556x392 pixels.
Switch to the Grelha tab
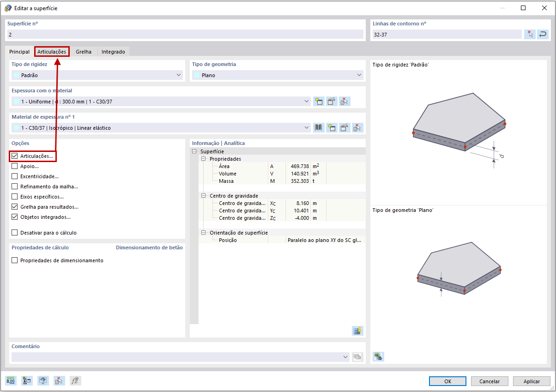click(x=84, y=52)
